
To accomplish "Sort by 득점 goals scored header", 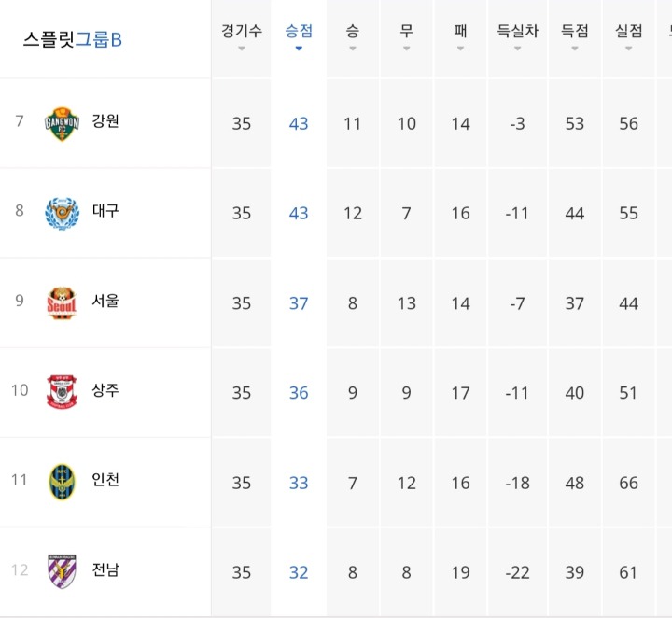I will click(x=575, y=36).
